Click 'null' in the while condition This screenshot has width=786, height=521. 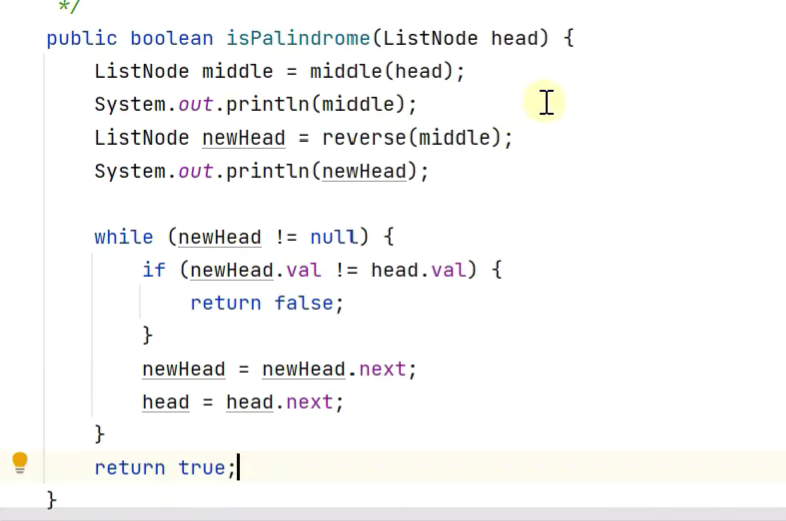(334, 237)
